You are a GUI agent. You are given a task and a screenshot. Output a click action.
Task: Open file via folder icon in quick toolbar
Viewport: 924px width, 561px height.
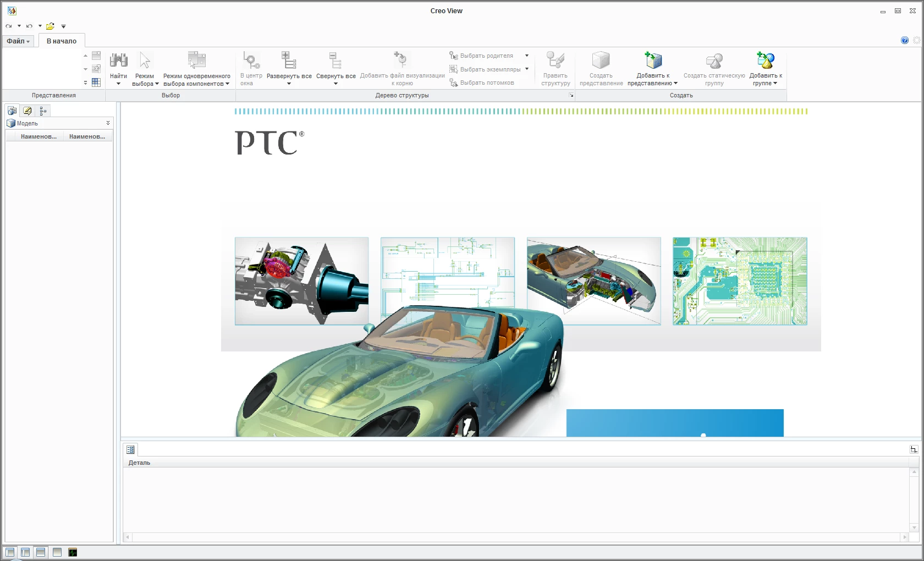50,26
